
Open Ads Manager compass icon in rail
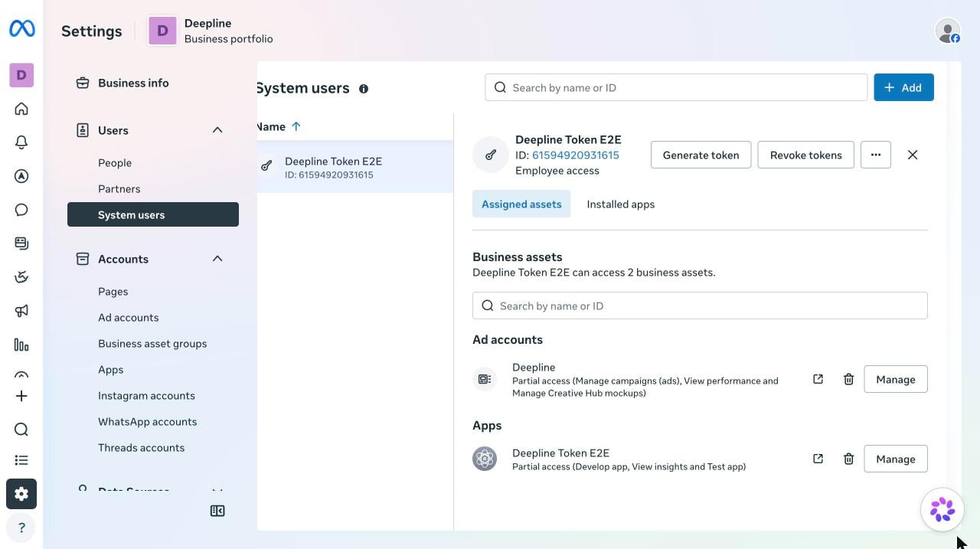pos(21,176)
